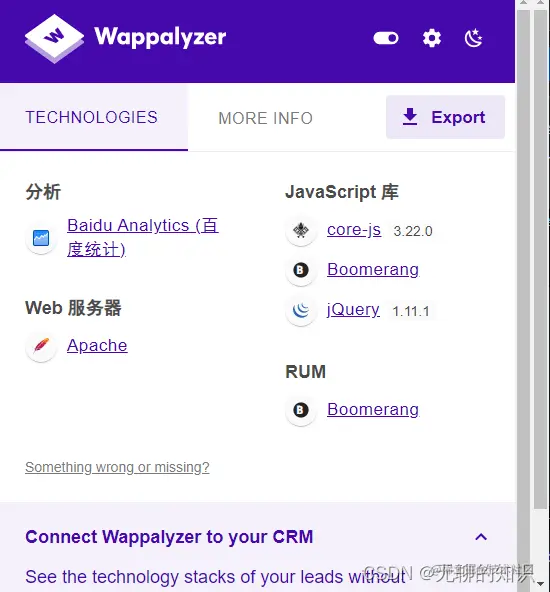Open Boomerang link under JavaScript 库
550x592 pixels.
tap(373, 270)
